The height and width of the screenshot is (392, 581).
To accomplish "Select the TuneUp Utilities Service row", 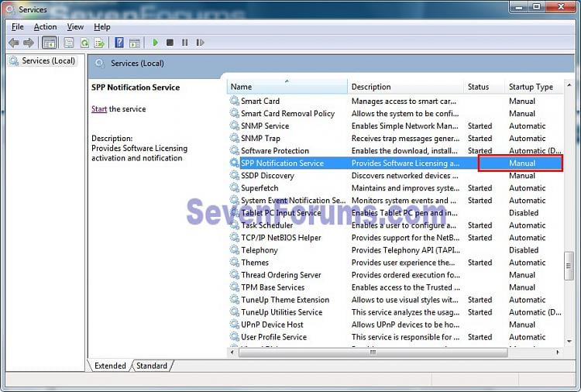I will click(395, 312).
